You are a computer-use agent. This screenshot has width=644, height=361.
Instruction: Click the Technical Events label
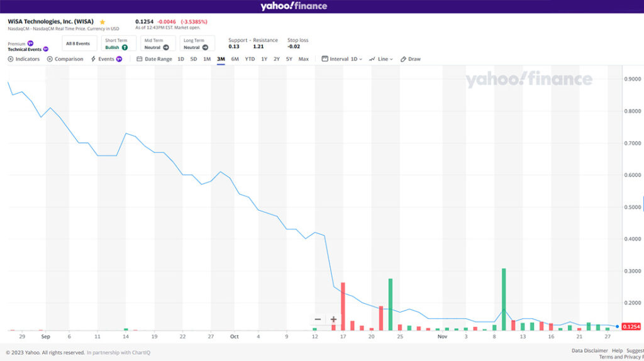pyautogui.click(x=25, y=49)
